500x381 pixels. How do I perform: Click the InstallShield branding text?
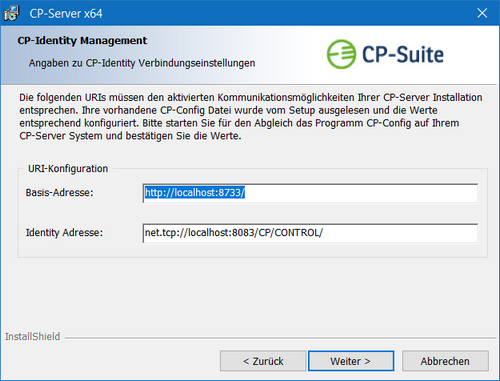click(x=32, y=337)
